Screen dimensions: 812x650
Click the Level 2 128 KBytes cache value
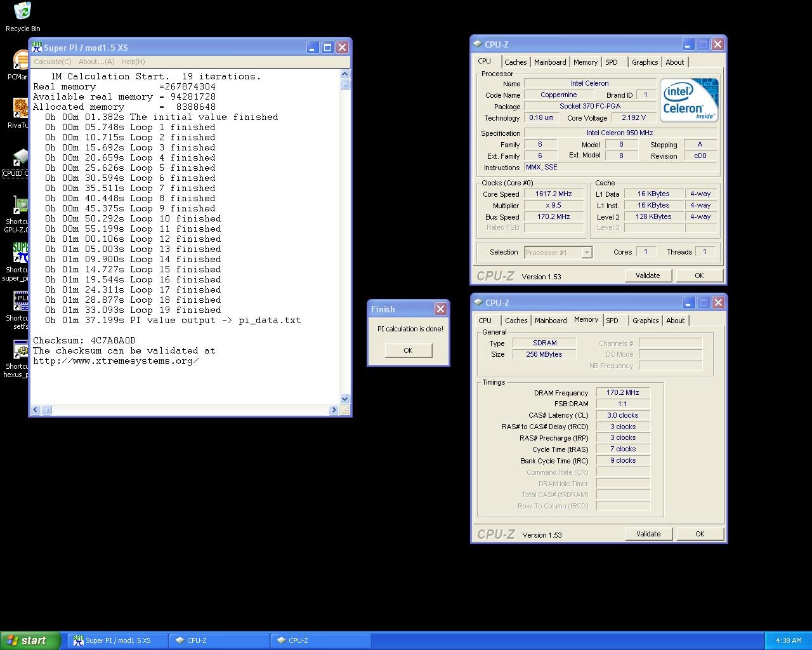[x=654, y=216]
